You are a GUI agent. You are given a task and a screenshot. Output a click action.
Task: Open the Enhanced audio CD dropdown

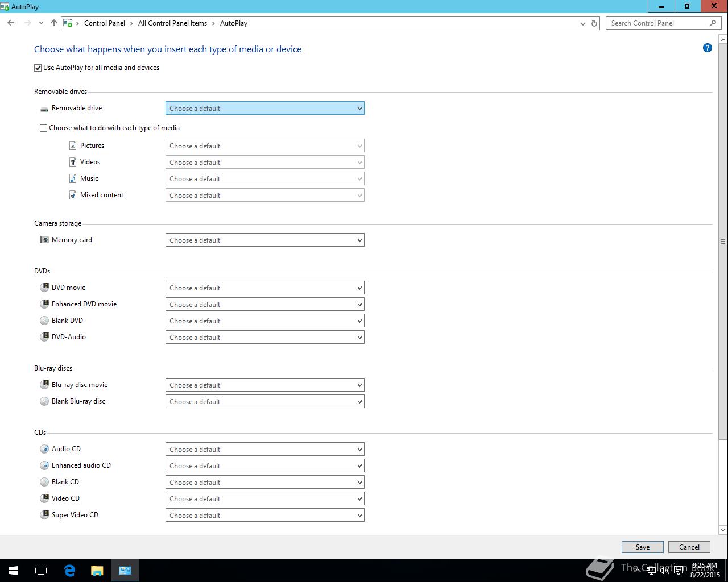point(265,465)
